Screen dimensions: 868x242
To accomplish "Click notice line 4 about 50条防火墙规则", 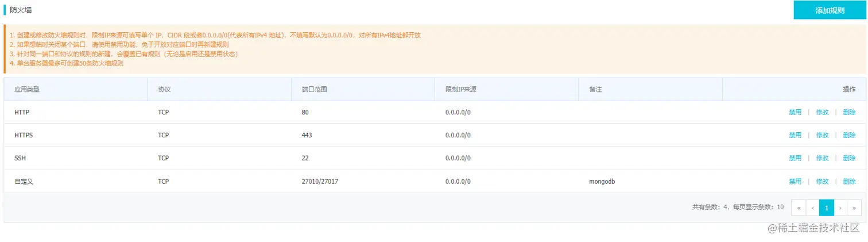I will click(67, 63).
